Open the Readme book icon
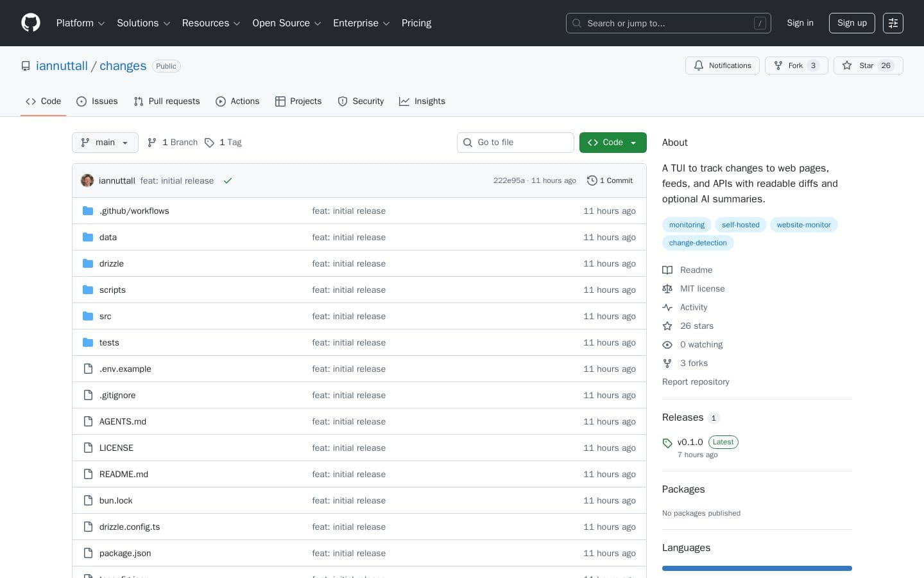 [x=667, y=270]
